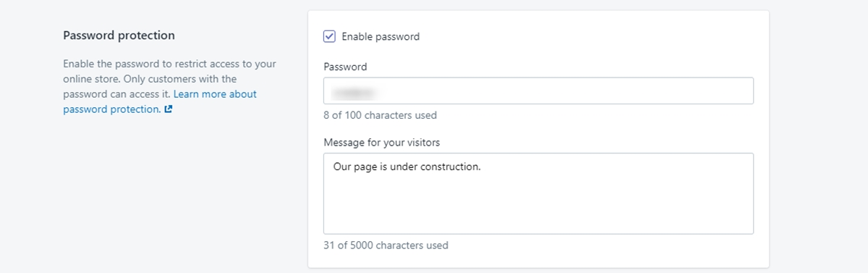Focus the Password input field
This screenshot has height=273, width=868.
click(538, 91)
